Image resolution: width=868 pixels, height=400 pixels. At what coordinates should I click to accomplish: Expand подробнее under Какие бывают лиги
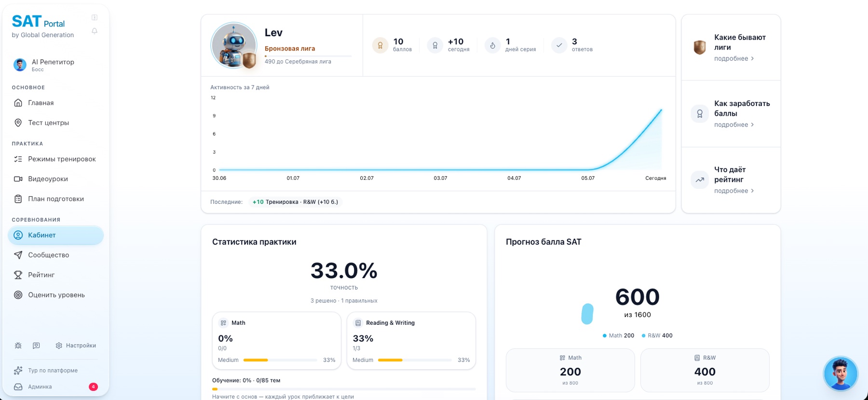[734, 58]
